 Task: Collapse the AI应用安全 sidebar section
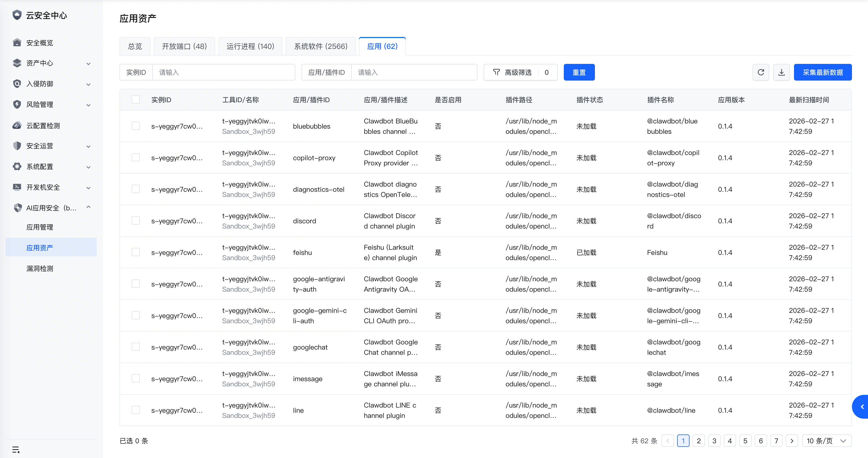tap(88, 207)
